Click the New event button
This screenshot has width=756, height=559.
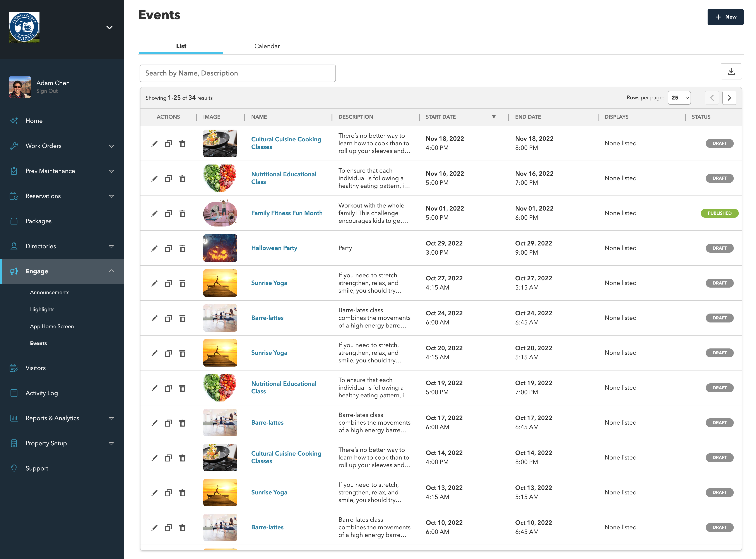[725, 17]
